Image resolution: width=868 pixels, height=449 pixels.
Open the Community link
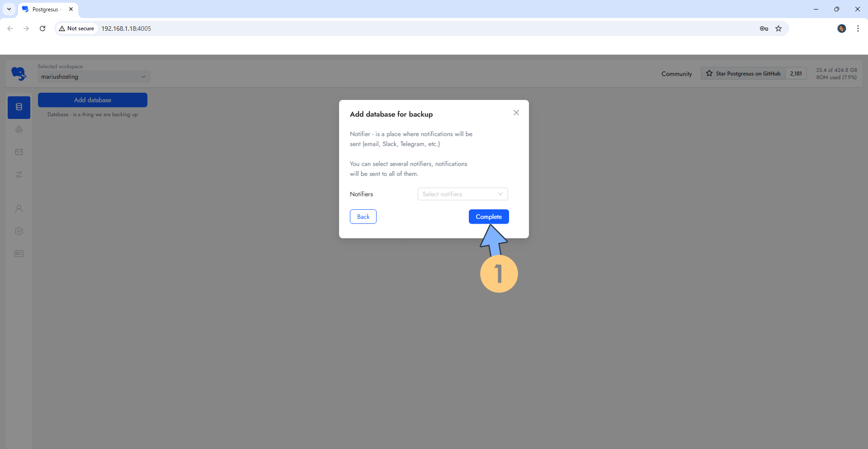coord(676,74)
